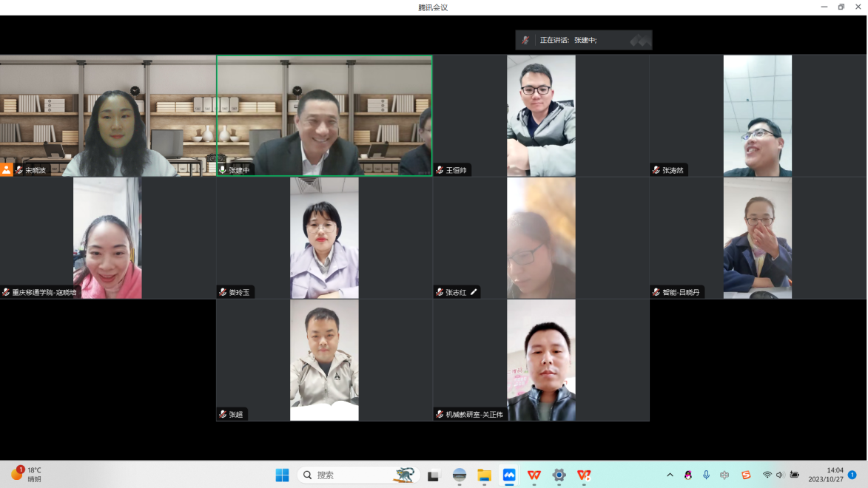Click muted mic icon next to 王恒帅
Viewport: 868px width, 488px height.
click(x=440, y=170)
